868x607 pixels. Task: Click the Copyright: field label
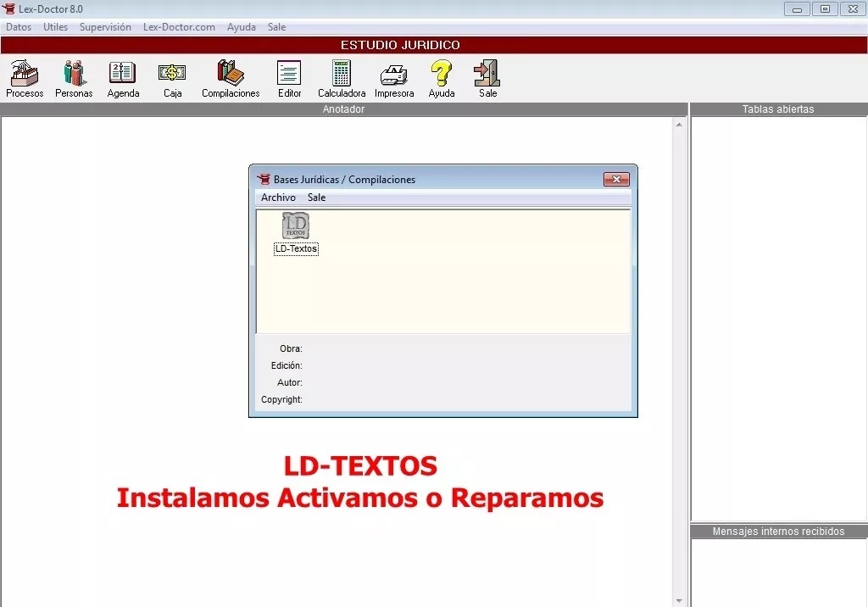click(281, 399)
